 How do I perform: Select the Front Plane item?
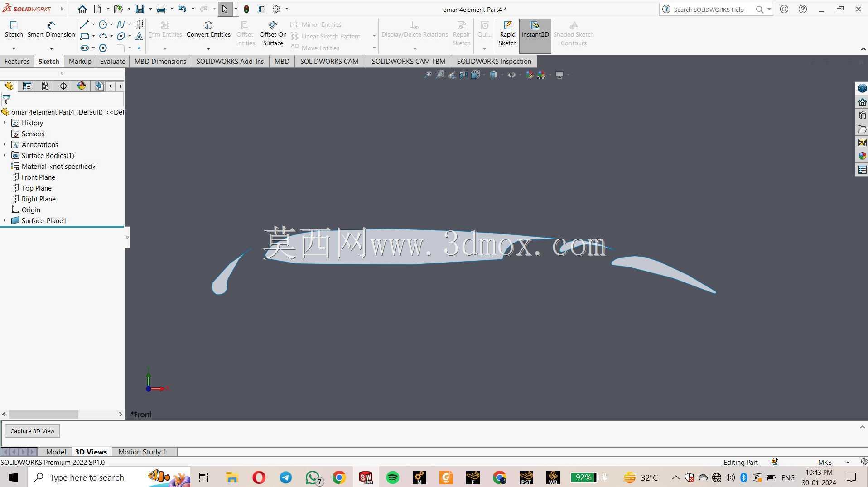(x=39, y=177)
